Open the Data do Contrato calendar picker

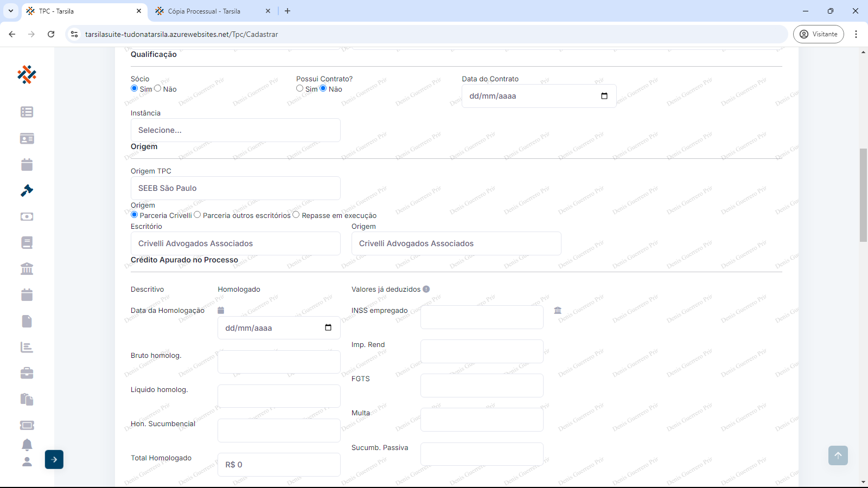click(x=604, y=96)
